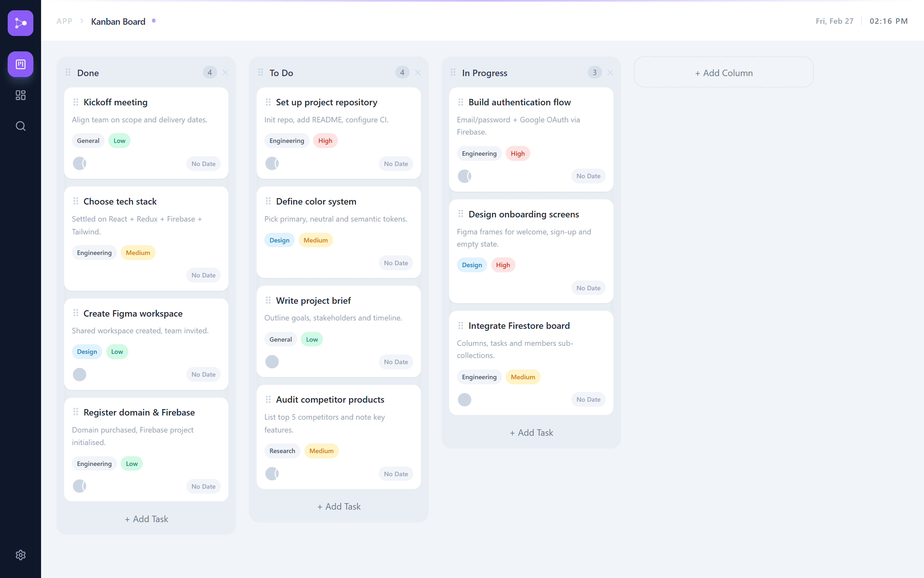This screenshot has width=924, height=578.
Task: Open No Date on Write project brief card
Action: coord(396,362)
